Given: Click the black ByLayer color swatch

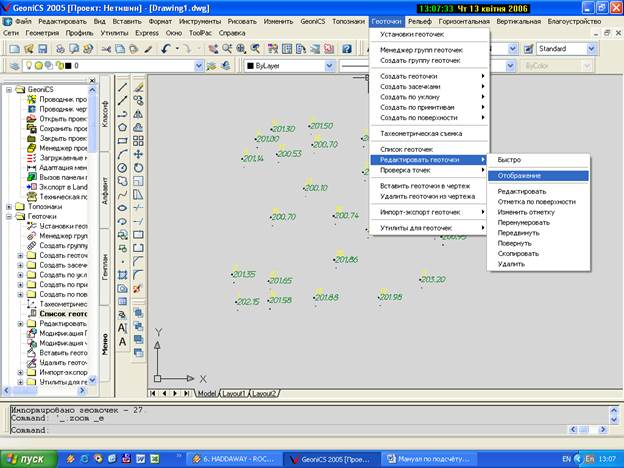Looking at the screenshot, I should [250, 66].
